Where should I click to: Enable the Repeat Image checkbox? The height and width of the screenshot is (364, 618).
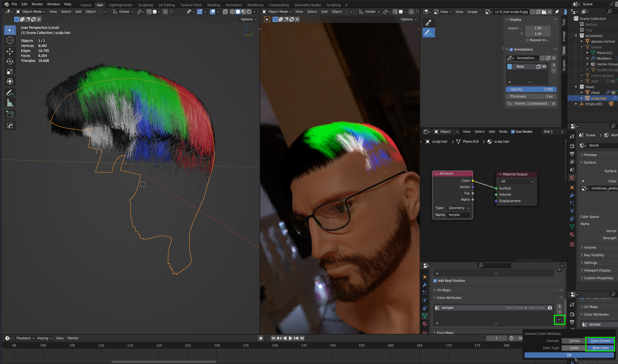(x=527, y=40)
